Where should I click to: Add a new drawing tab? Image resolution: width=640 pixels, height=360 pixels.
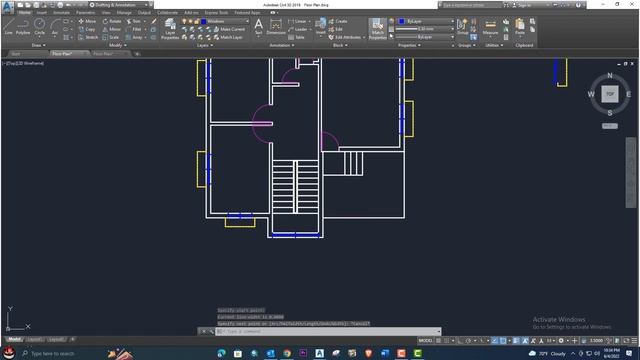[x=137, y=53]
